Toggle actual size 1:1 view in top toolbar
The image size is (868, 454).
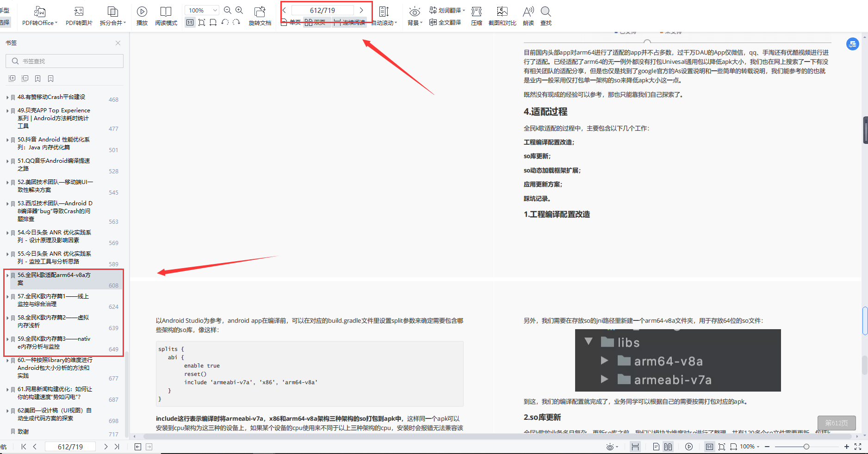point(190,22)
